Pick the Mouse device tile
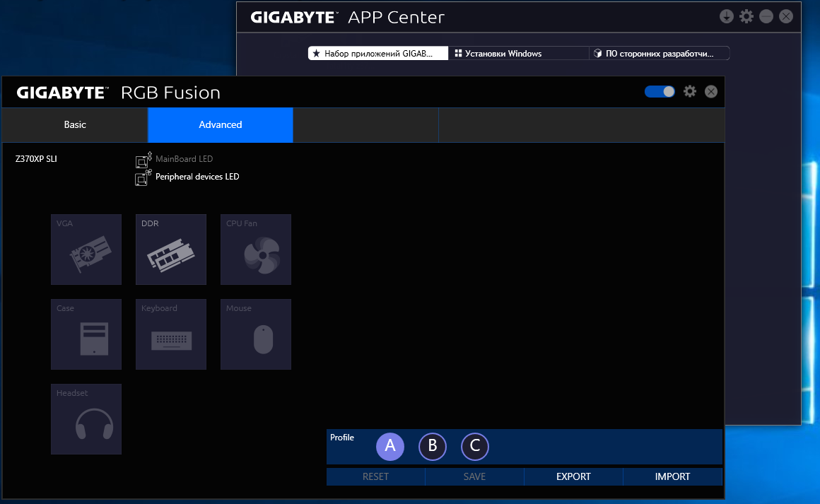This screenshot has height=504, width=820. pyautogui.click(x=256, y=334)
